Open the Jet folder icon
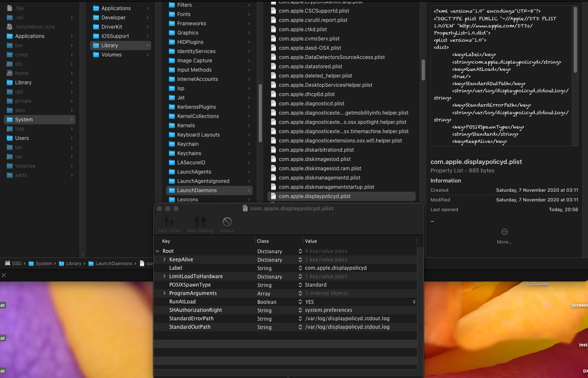Screen dimensions: 588x378 point(172,98)
